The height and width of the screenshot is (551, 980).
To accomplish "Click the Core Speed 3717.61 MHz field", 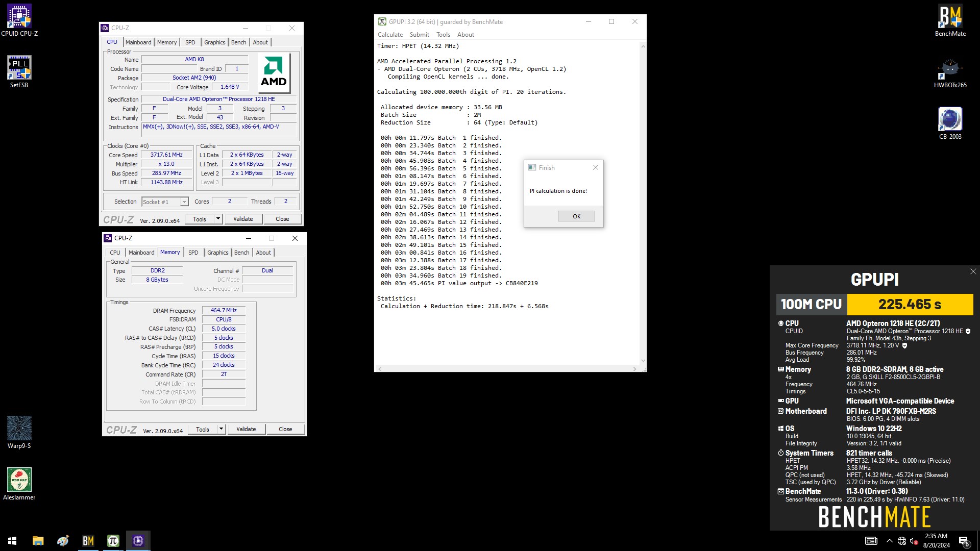I will (167, 155).
